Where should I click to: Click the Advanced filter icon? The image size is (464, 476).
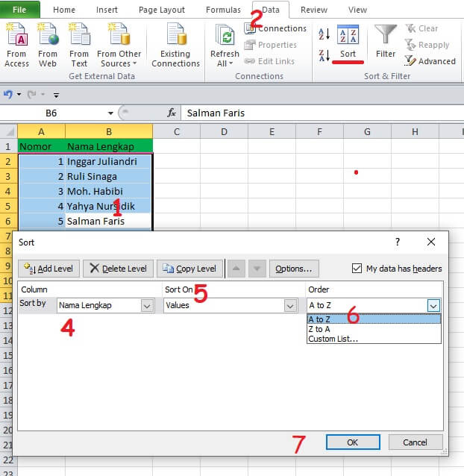coord(410,60)
